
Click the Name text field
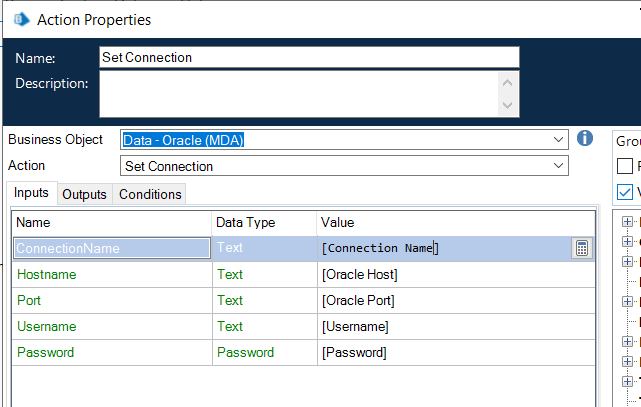pos(310,57)
